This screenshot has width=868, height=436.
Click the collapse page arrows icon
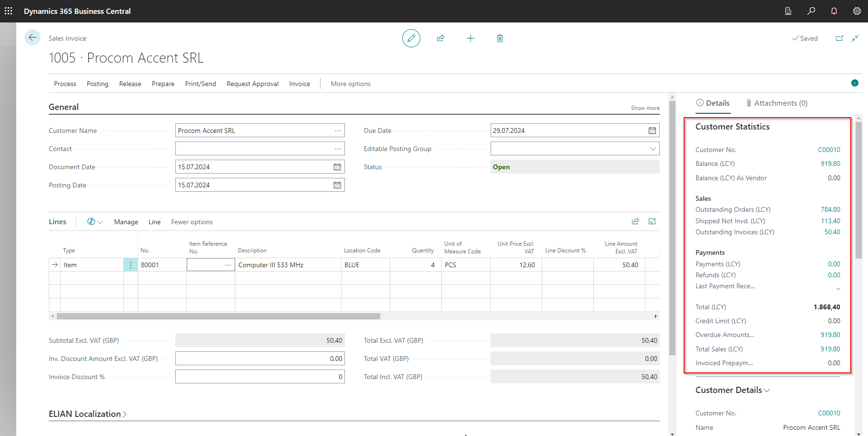click(855, 38)
